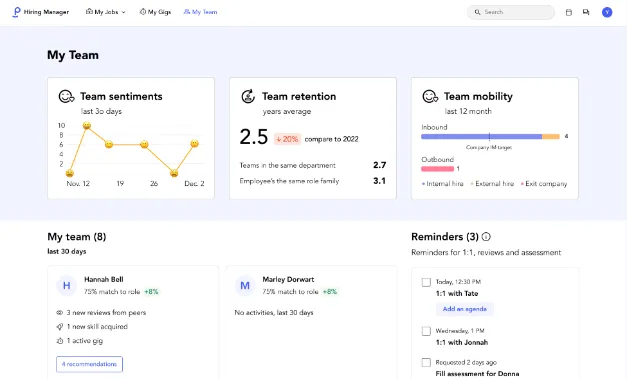Viewport: 627px width, 379px height.
Task: Click the 2.5 retention value
Action: 254,137
